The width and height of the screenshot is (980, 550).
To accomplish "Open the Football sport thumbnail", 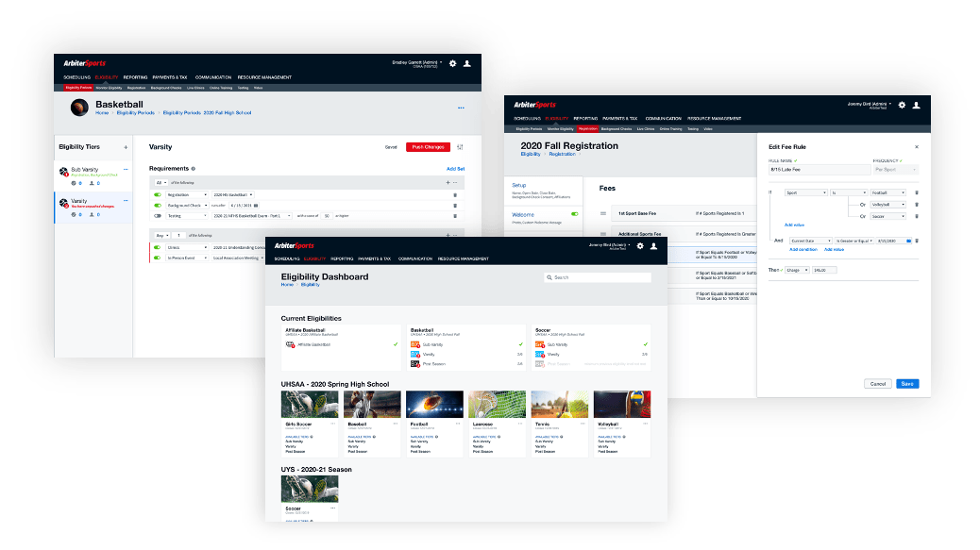I will pos(435,405).
